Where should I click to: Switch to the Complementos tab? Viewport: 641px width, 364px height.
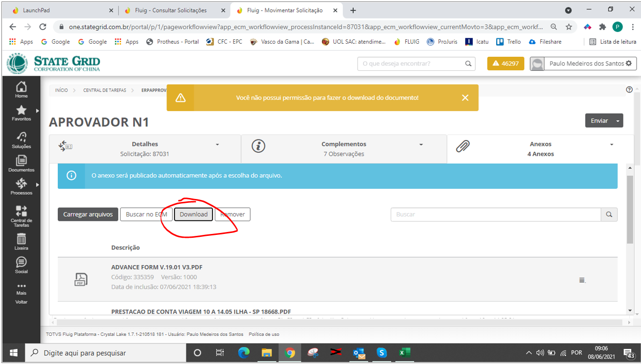tap(344, 149)
